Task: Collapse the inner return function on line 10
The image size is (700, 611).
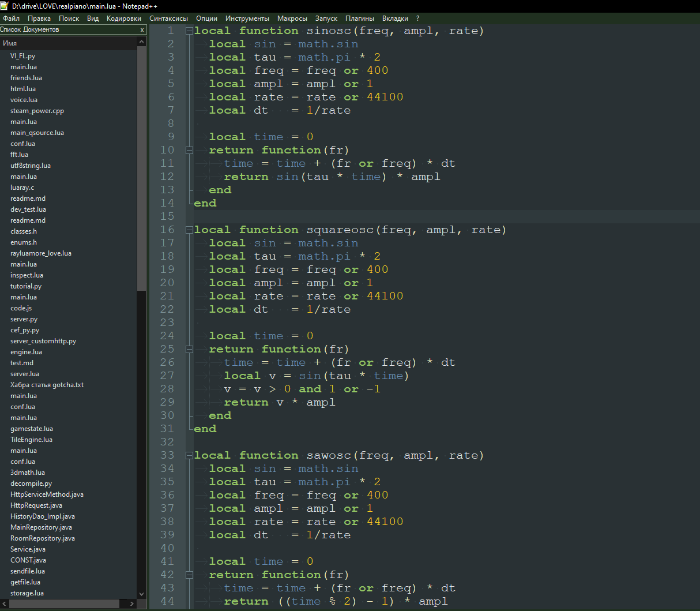Action: click(189, 151)
